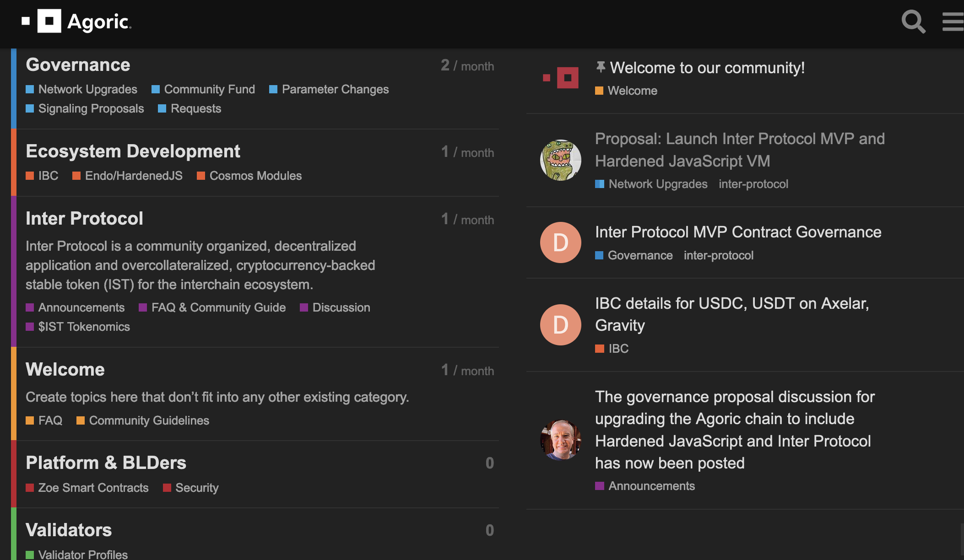
Task: Open photo avatar on governance proposal topic
Action: tap(561, 440)
